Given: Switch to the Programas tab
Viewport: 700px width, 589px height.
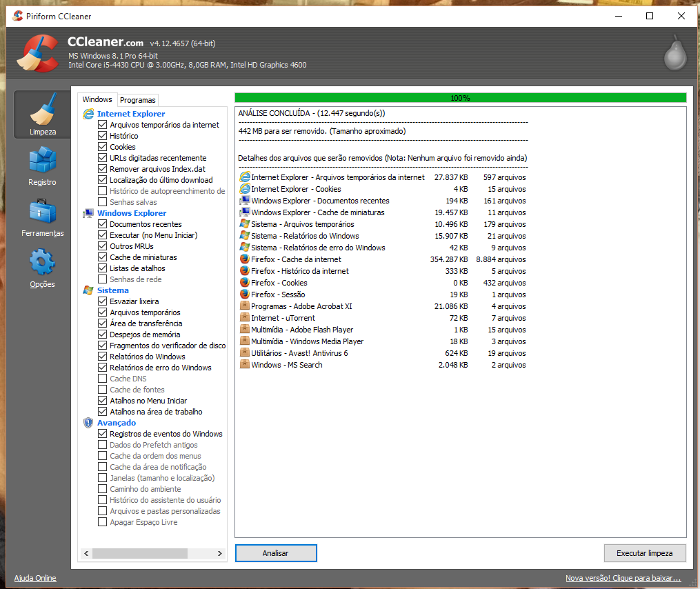Looking at the screenshot, I should tap(137, 100).
